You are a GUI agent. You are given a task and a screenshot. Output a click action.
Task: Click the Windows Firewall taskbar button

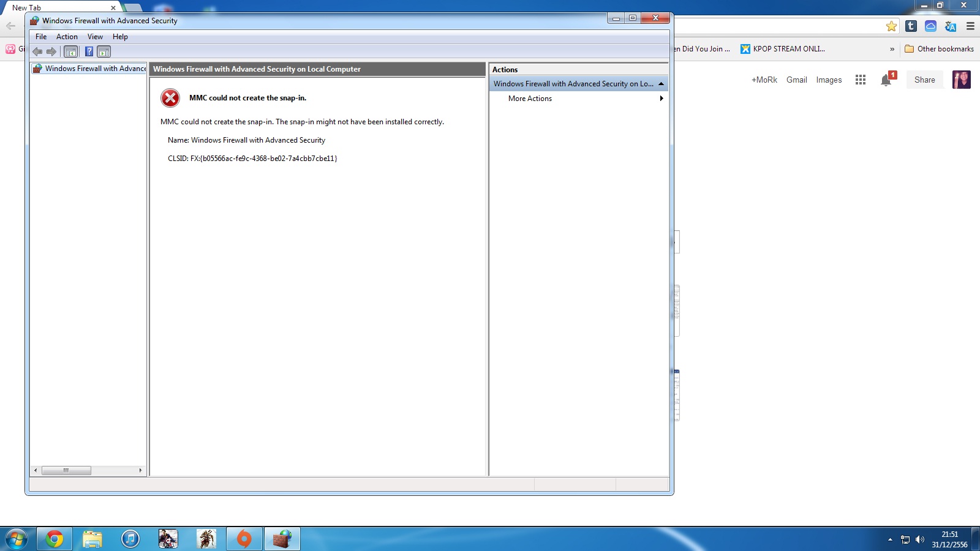click(x=282, y=539)
